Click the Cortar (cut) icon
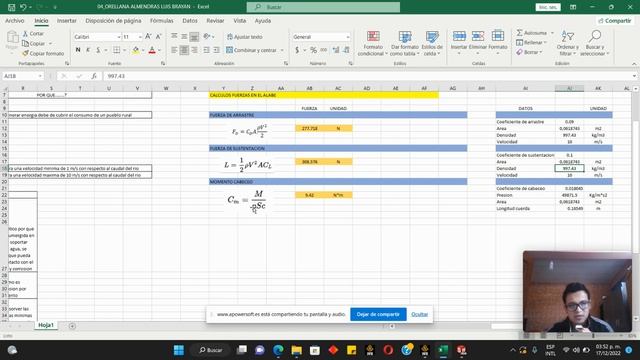The width and height of the screenshot is (640, 360). pyautogui.click(x=25, y=33)
